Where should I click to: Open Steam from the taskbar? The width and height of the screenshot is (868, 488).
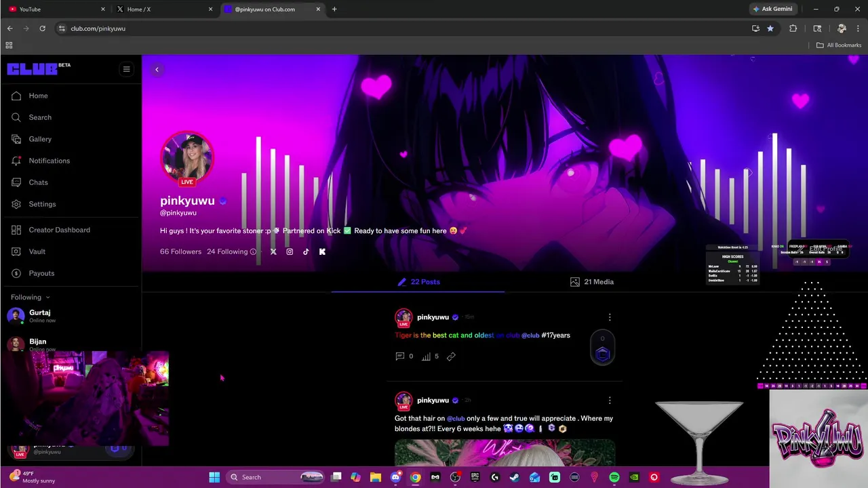(515, 477)
